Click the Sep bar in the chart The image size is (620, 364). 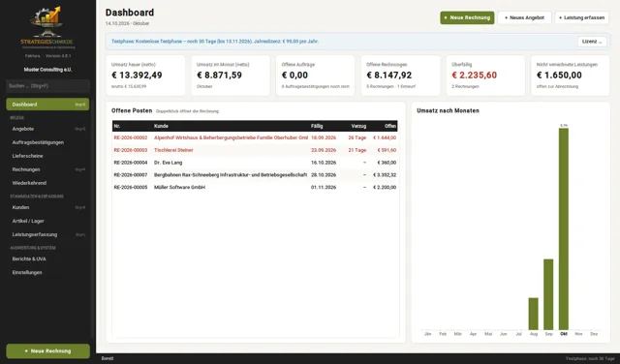pyautogui.click(x=548, y=294)
